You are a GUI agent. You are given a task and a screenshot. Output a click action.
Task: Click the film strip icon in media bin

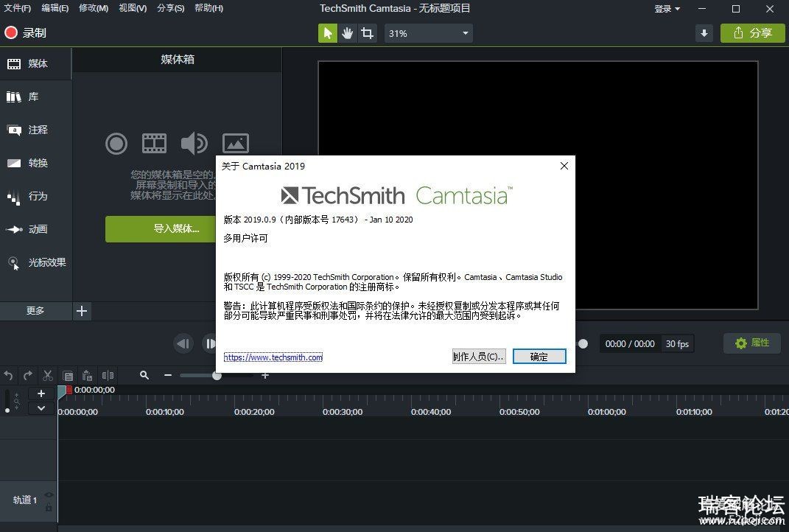pos(154,144)
